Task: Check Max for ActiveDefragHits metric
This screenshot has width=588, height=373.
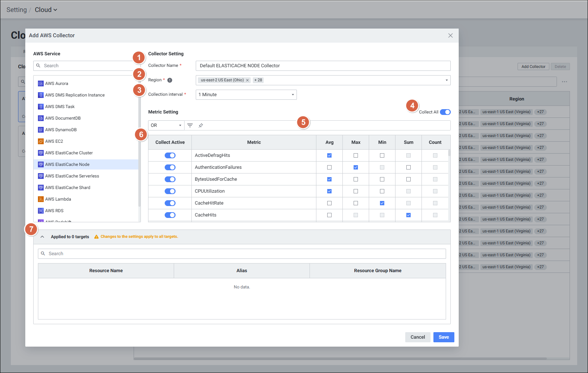Action: click(356, 155)
